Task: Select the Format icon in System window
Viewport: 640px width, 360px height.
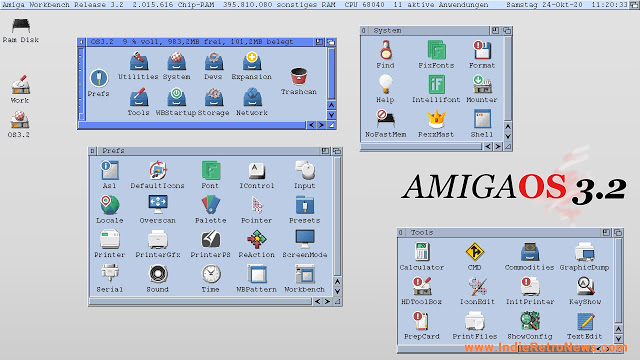Action: 482,50
